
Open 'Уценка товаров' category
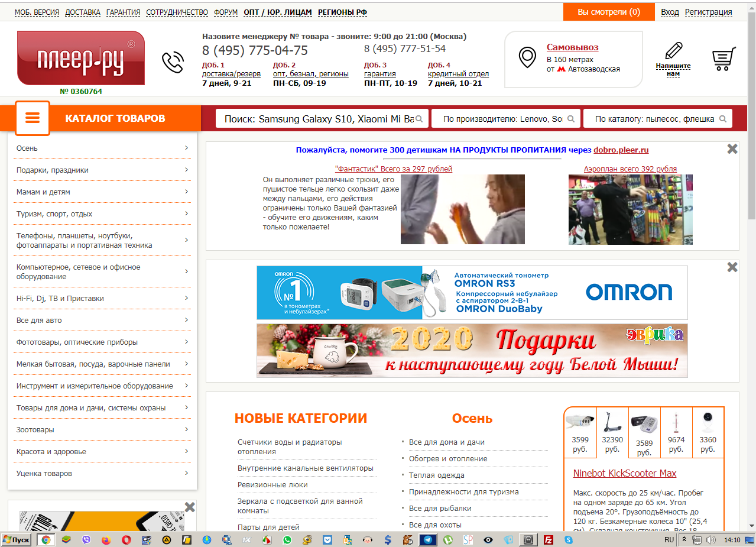click(103, 474)
